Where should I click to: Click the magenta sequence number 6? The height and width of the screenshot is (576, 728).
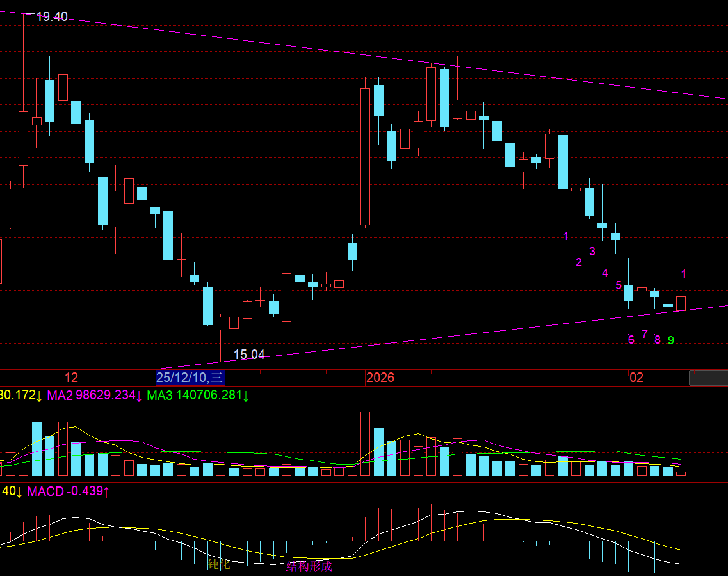coord(631,340)
